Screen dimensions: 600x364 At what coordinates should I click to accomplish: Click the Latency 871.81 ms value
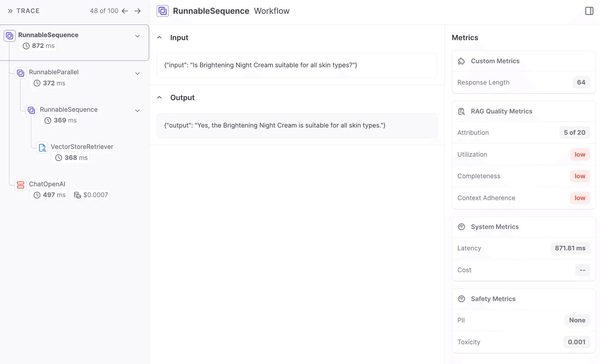(570, 248)
